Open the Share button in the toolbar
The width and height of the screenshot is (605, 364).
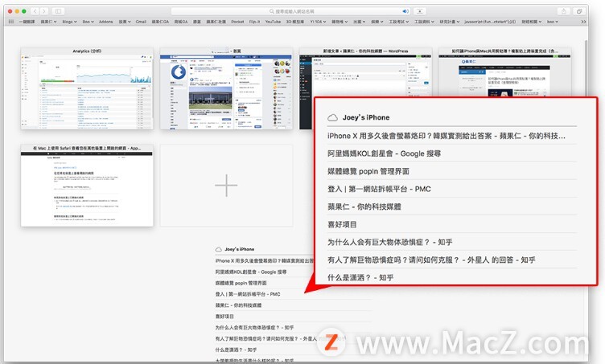click(564, 11)
